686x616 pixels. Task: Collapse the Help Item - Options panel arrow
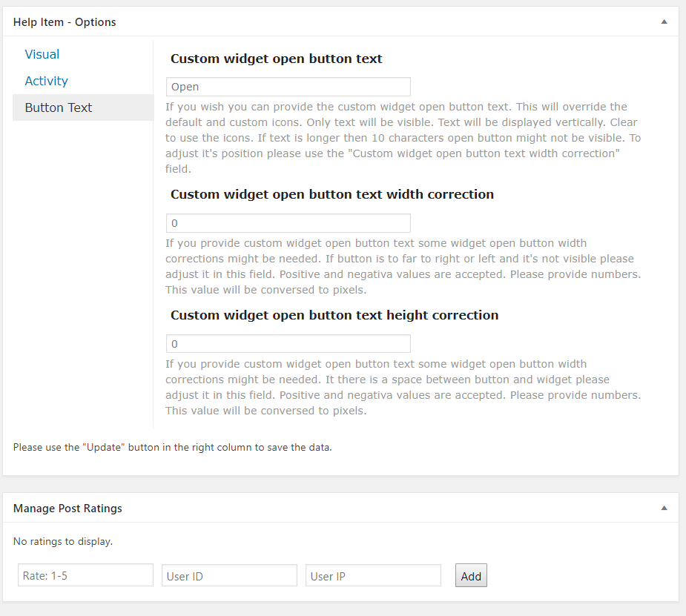664,22
